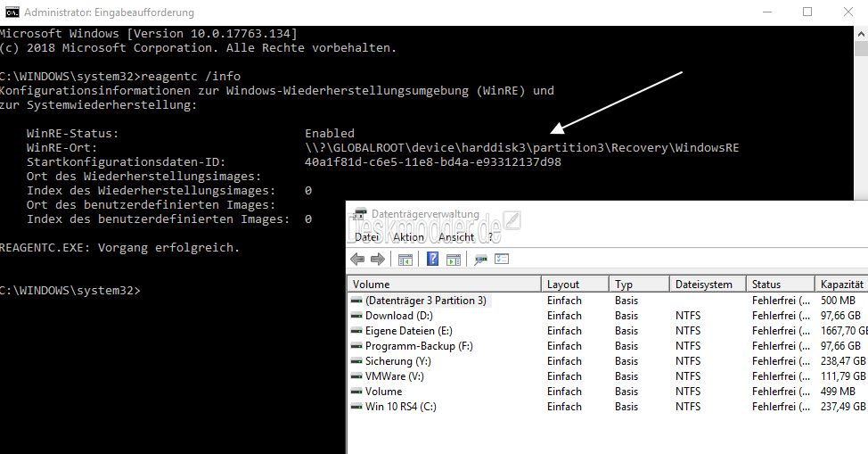The height and width of the screenshot is (454, 868).
Task: Click Einfach layout cell in VMWare row
Action: pyautogui.click(x=564, y=376)
